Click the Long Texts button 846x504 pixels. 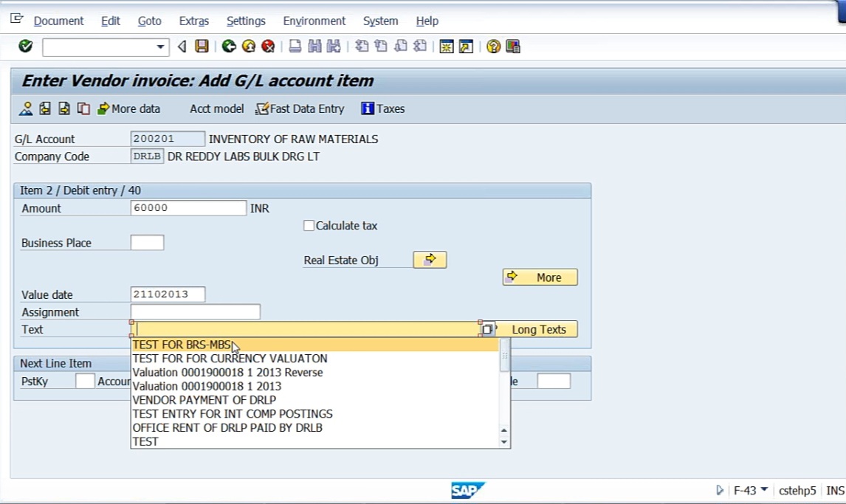point(538,329)
